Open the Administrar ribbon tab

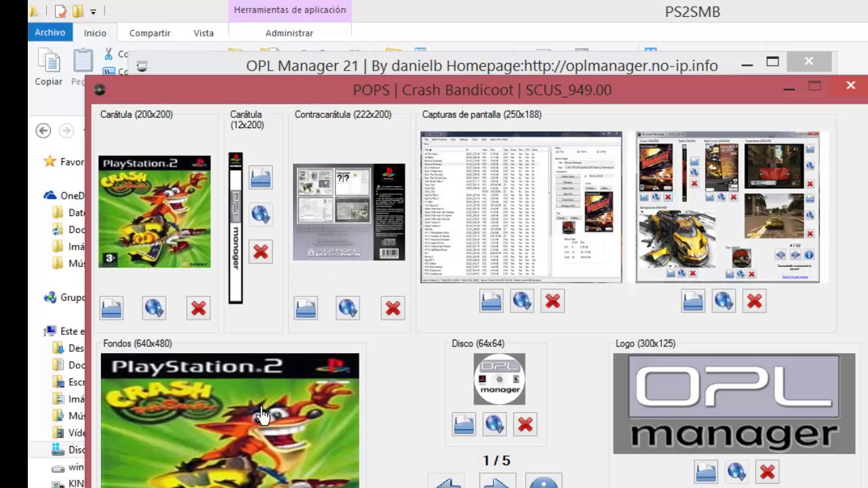coord(290,33)
